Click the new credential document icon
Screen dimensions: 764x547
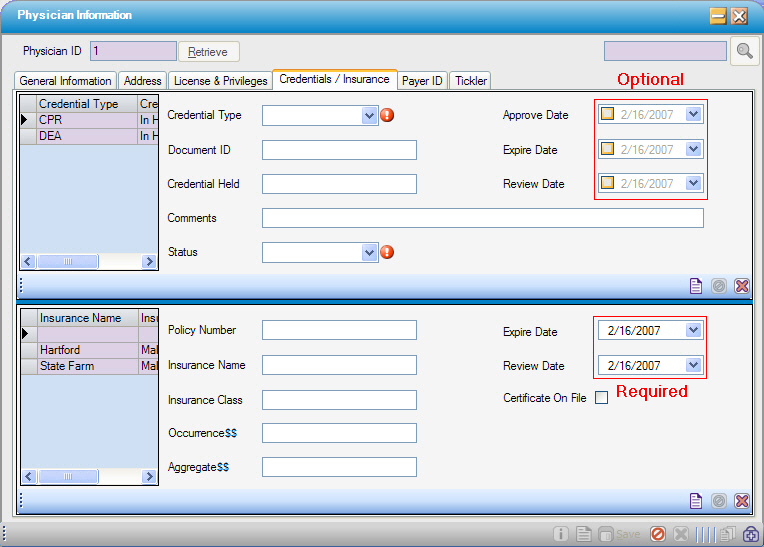(x=696, y=286)
